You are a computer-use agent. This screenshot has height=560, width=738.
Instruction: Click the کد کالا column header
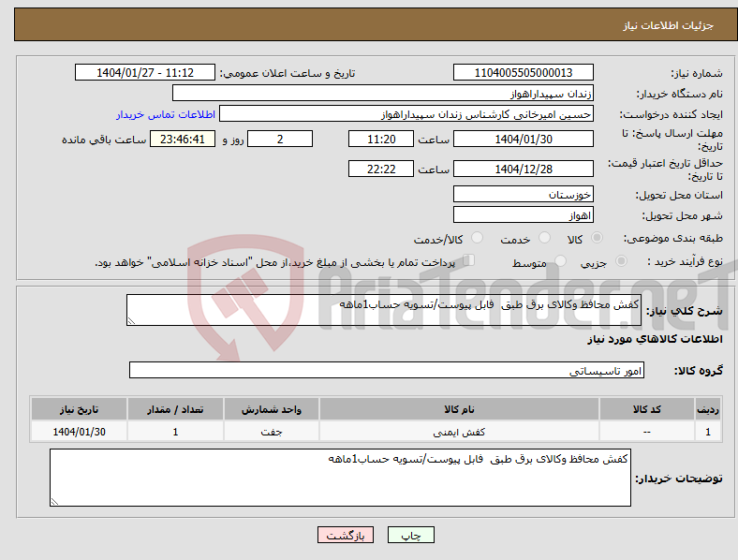click(x=647, y=409)
